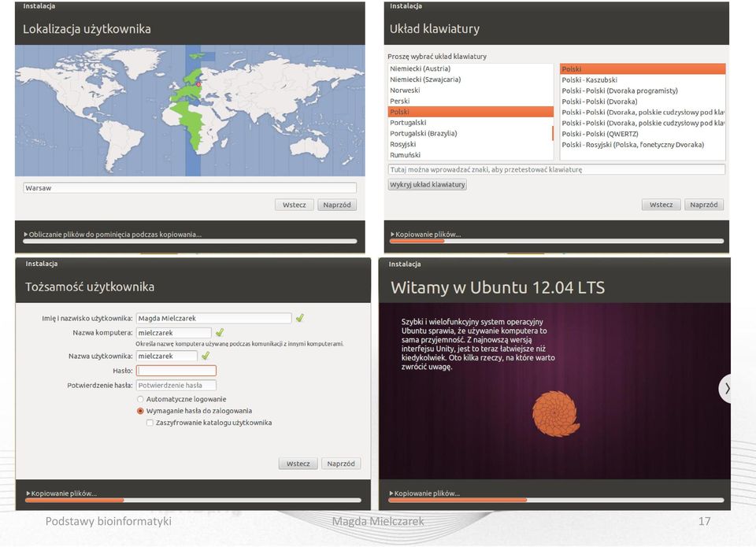The image size is (756, 547).
Task: Click the green checkmark beside computer name field
Action: 220,333
